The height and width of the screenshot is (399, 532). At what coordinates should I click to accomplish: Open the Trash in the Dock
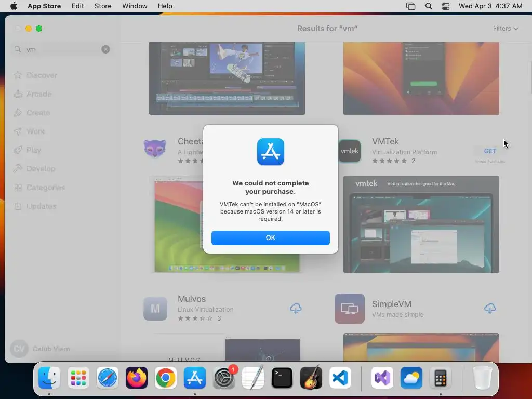482,378
